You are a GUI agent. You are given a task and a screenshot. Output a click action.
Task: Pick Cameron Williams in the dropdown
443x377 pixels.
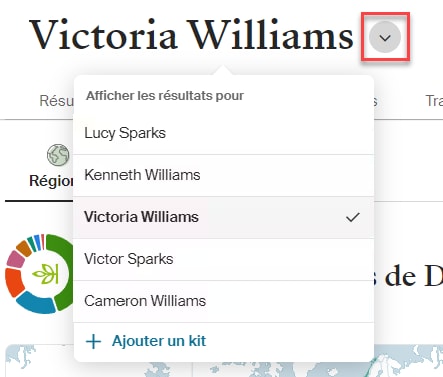(223, 301)
